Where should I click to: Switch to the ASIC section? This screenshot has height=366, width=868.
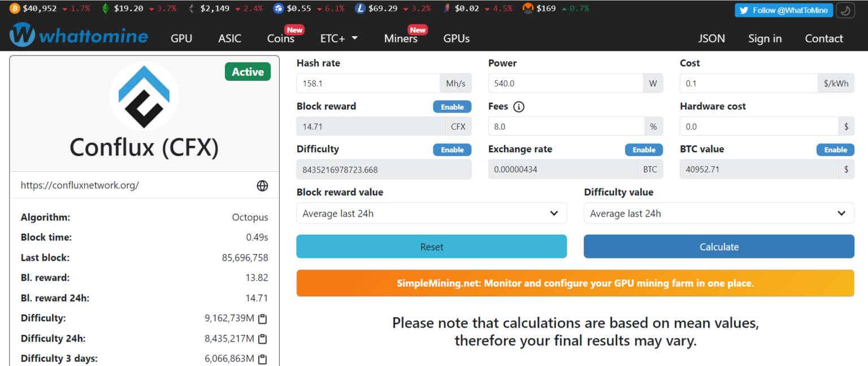click(x=229, y=38)
